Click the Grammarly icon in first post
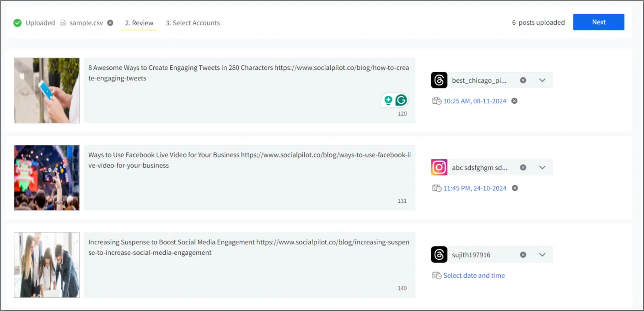Screen dimensions: 644x311 [x=401, y=100]
